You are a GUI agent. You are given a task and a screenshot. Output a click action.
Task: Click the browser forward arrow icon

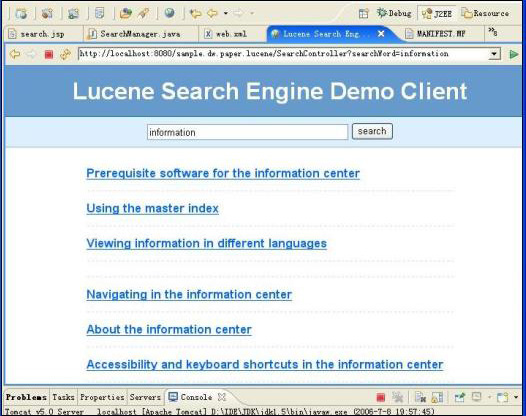pyautogui.click(x=31, y=54)
